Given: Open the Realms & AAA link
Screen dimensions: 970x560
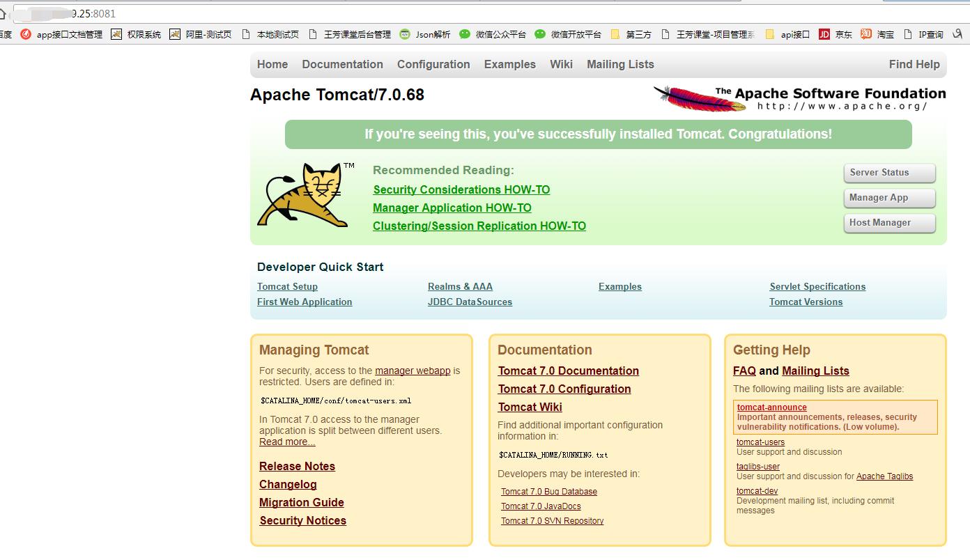Looking at the screenshot, I should coord(460,286).
